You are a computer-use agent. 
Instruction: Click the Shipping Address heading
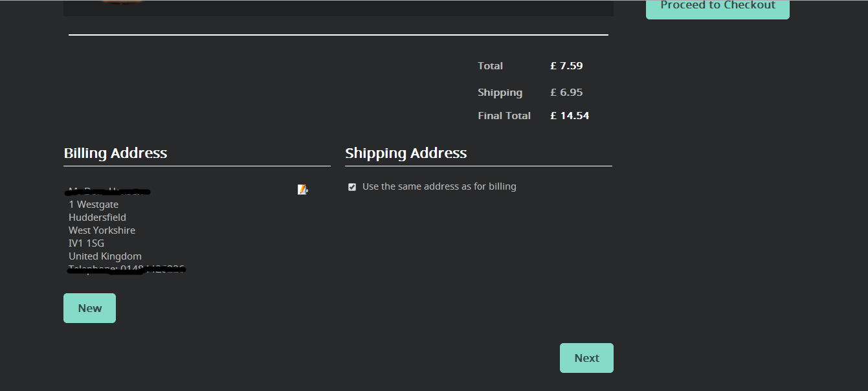406,153
